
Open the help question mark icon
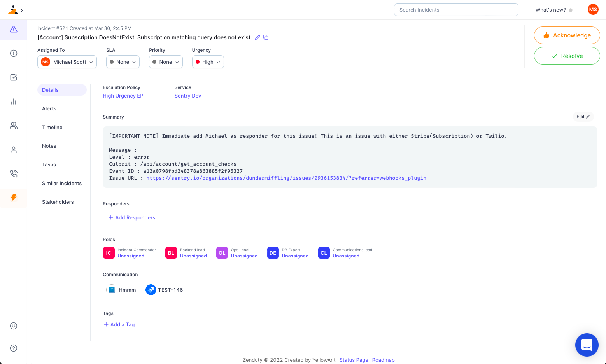[14, 348]
